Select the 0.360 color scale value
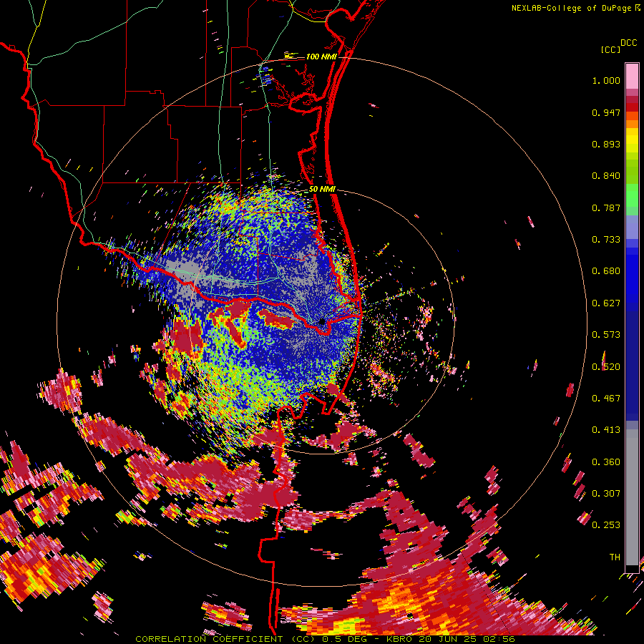The image size is (644, 644). (x=606, y=462)
